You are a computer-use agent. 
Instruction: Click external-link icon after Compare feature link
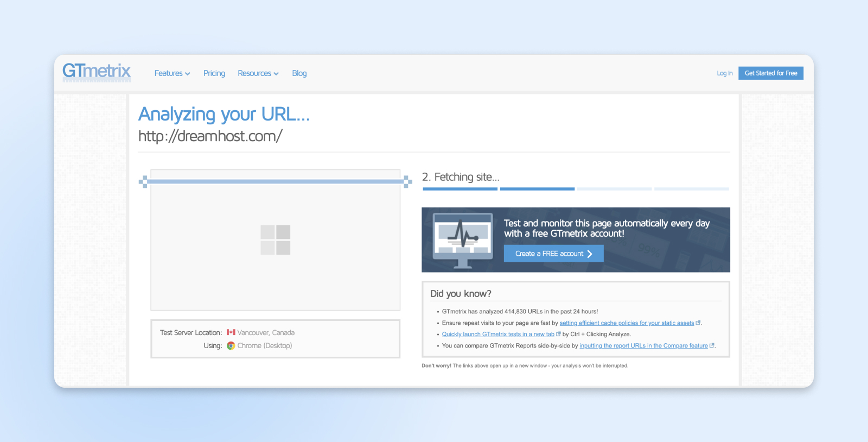[712, 345]
